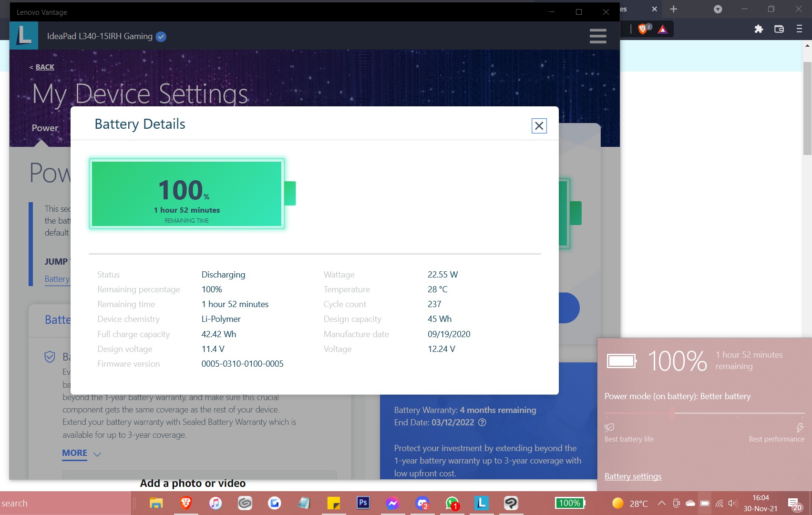Close the Brave browser tab
812x515 pixels.
[654, 9]
